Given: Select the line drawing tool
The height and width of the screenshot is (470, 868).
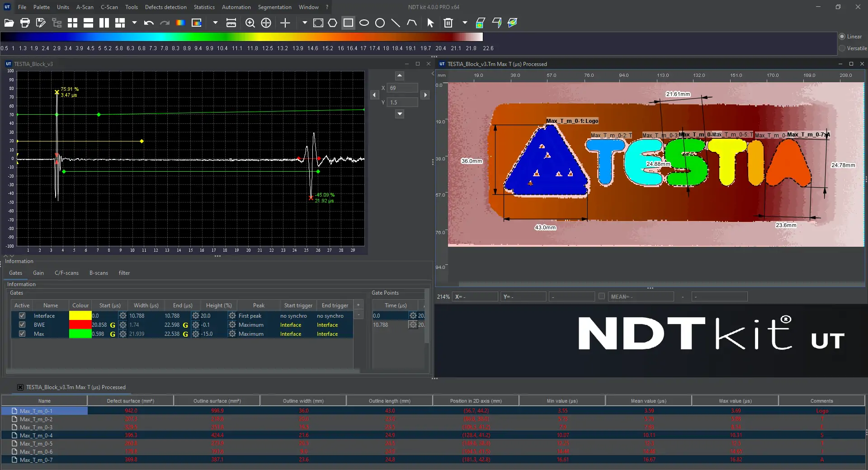Looking at the screenshot, I should coord(396,23).
